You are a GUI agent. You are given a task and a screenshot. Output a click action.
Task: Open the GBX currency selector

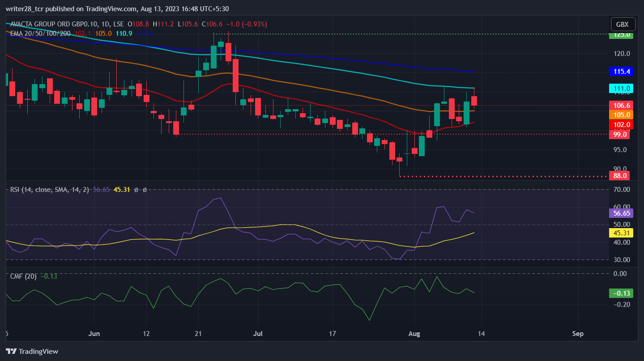tap(622, 25)
